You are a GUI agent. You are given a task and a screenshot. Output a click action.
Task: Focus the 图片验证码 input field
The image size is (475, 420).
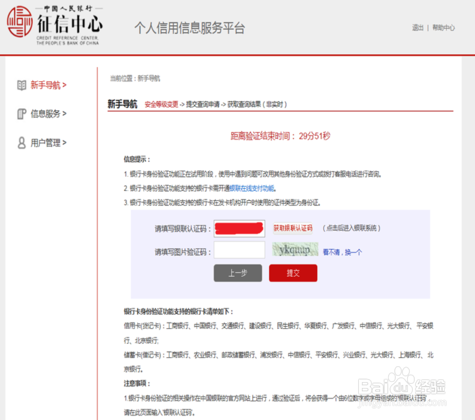coord(239,250)
